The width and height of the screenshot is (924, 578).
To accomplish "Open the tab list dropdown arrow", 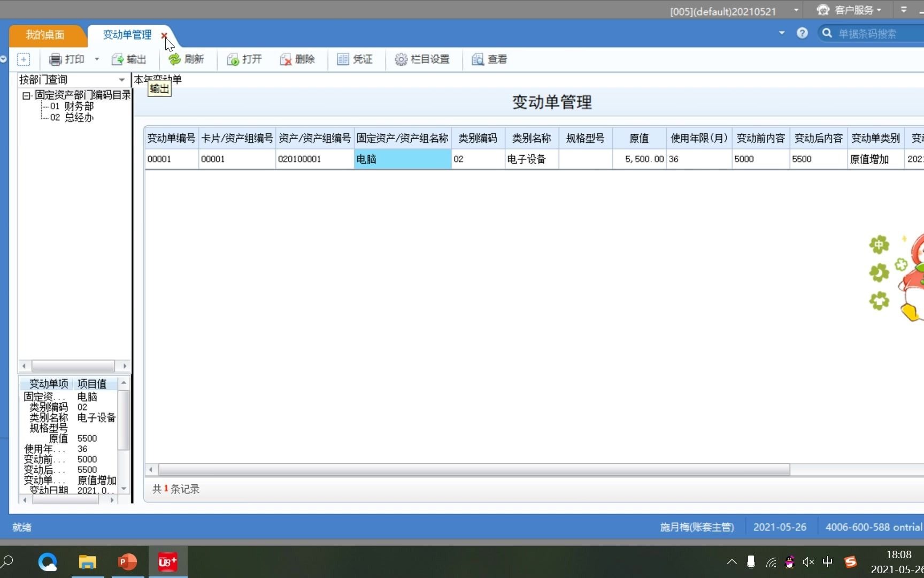I will tap(781, 33).
